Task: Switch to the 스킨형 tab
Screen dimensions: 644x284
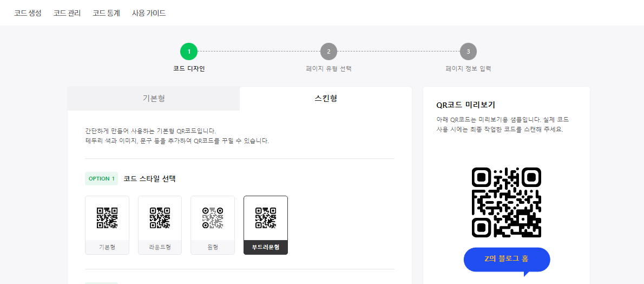Action: (x=326, y=99)
